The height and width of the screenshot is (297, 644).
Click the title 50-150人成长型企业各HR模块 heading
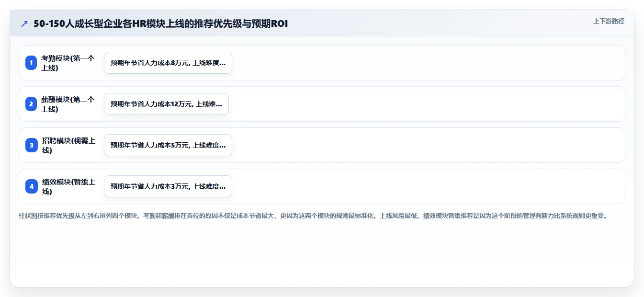pos(161,23)
